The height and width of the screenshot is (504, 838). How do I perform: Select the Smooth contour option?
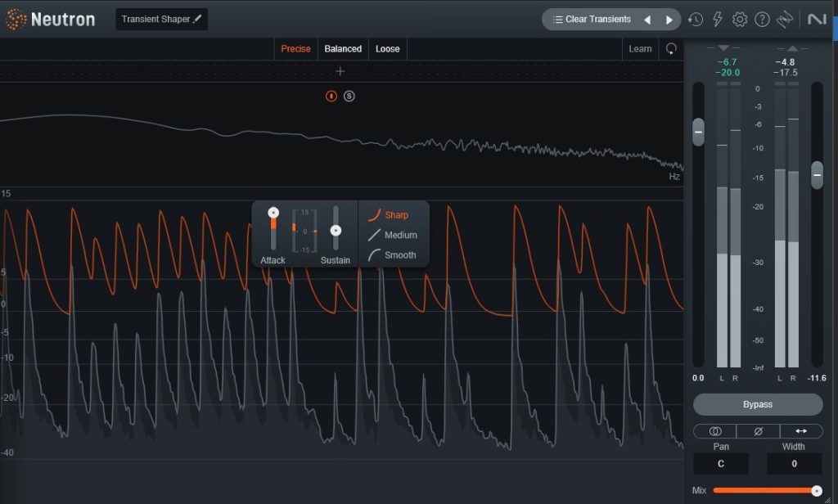click(x=399, y=255)
